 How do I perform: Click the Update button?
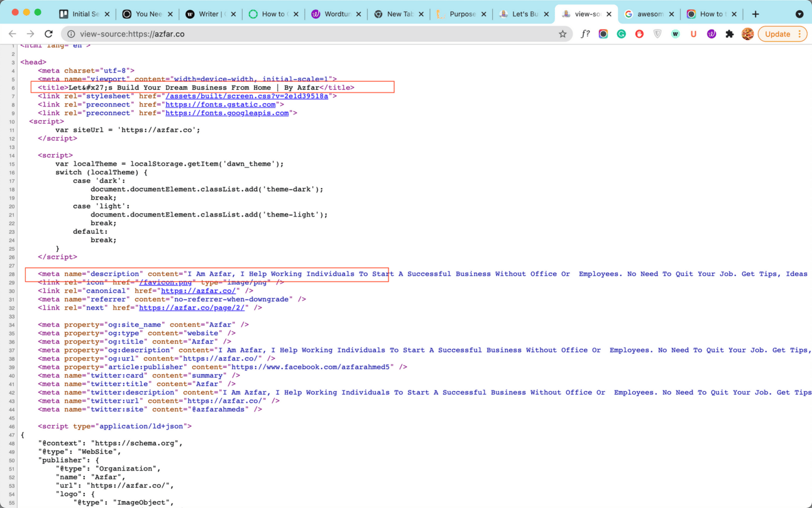[782, 34]
